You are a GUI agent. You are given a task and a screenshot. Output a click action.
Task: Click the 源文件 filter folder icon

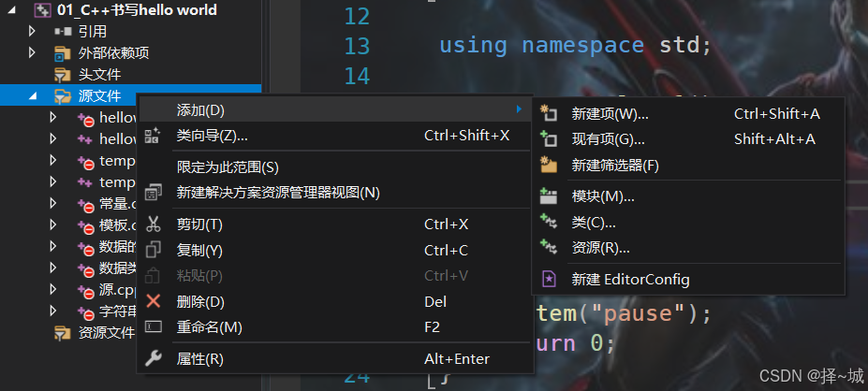[x=63, y=96]
